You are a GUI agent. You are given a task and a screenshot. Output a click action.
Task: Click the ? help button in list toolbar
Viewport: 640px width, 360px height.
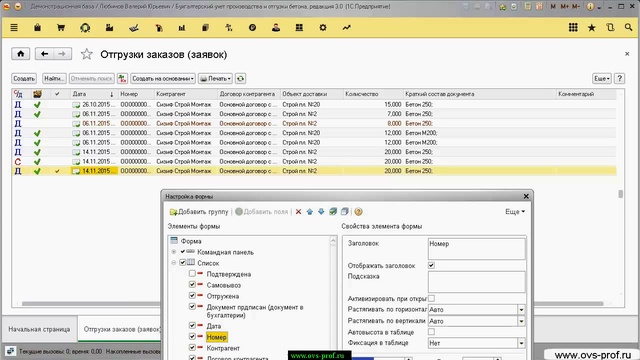coord(620,78)
